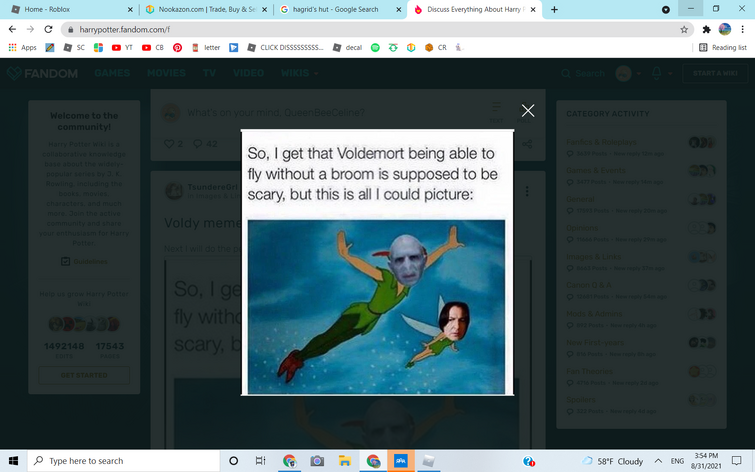Click the START A WIKI button

tap(715, 73)
